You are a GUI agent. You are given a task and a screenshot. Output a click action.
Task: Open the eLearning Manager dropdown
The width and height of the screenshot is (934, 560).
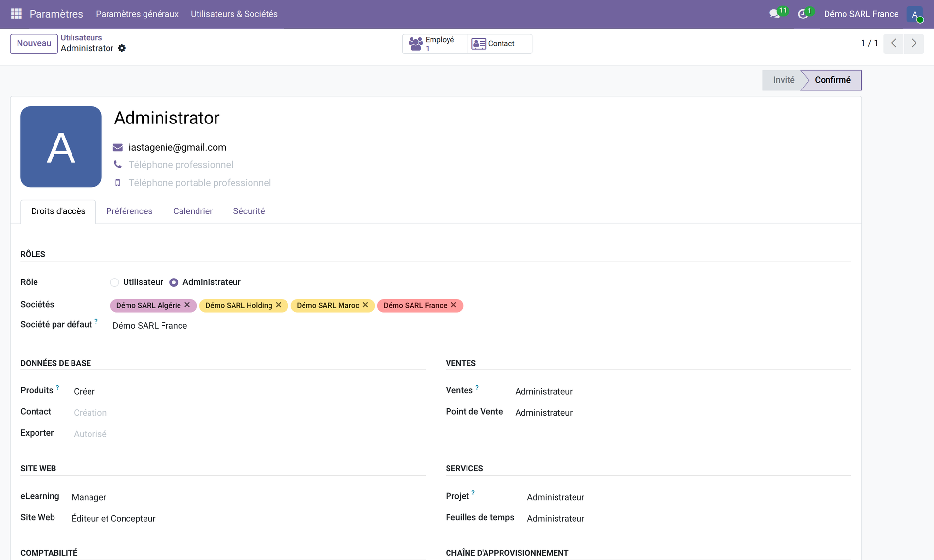click(x=248, y=497)
